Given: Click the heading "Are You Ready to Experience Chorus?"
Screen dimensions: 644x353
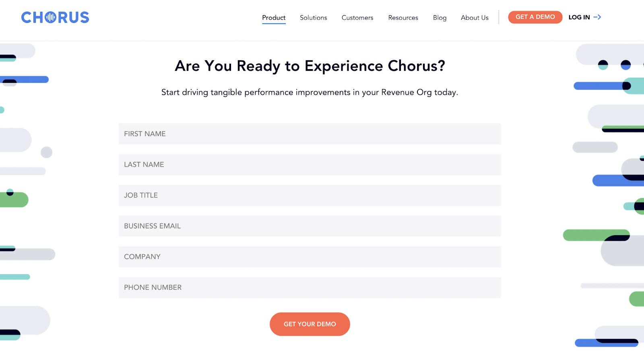Looking at the screenshot, I should [310, 66].
